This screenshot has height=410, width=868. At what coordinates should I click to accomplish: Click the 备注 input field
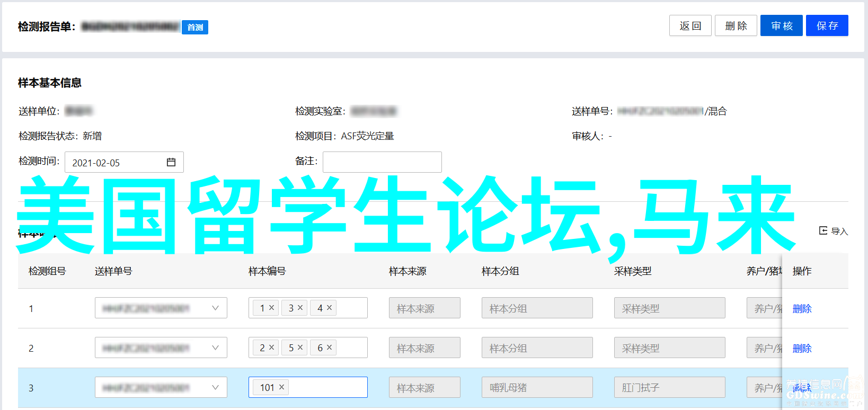coord(382,162)
